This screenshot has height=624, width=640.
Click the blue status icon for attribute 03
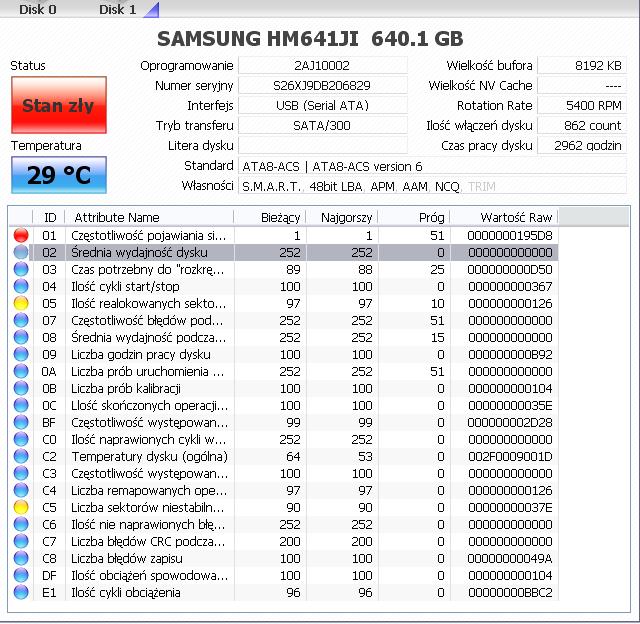point(21,269)
